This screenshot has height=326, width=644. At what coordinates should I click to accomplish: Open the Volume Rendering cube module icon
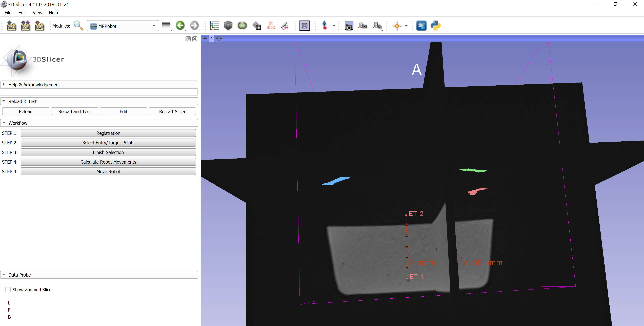click(228, 26)
